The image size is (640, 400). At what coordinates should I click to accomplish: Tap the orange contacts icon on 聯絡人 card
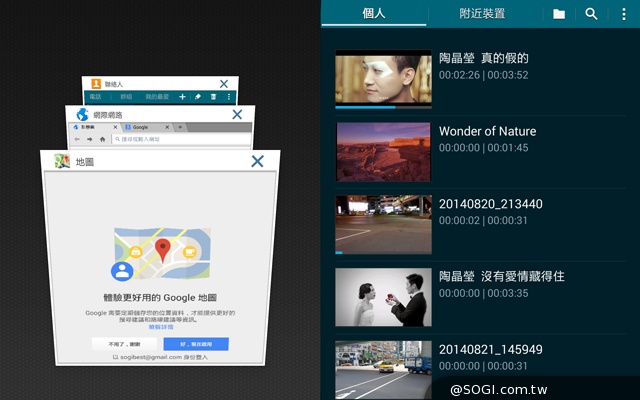[96, 84]
